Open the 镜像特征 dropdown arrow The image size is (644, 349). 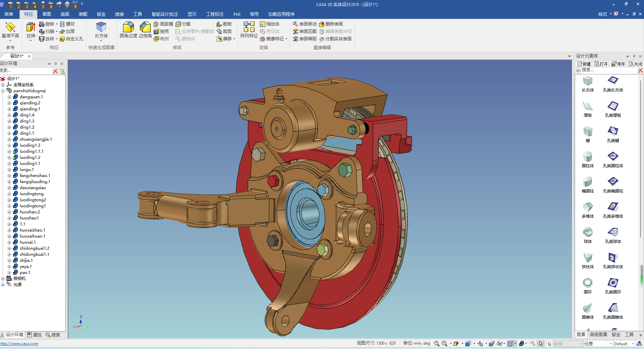(286, 39)
